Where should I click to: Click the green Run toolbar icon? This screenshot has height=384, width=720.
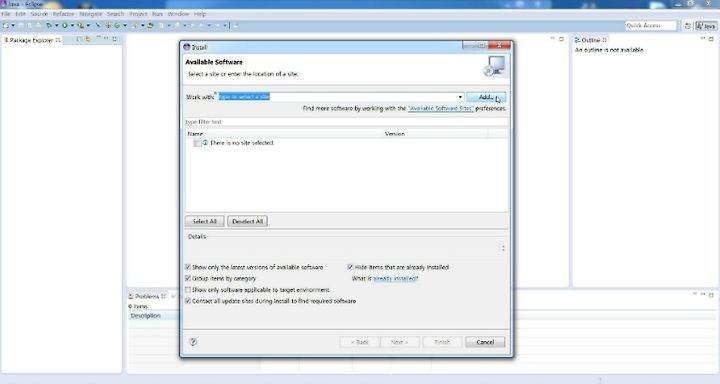(x=65, y=25)
